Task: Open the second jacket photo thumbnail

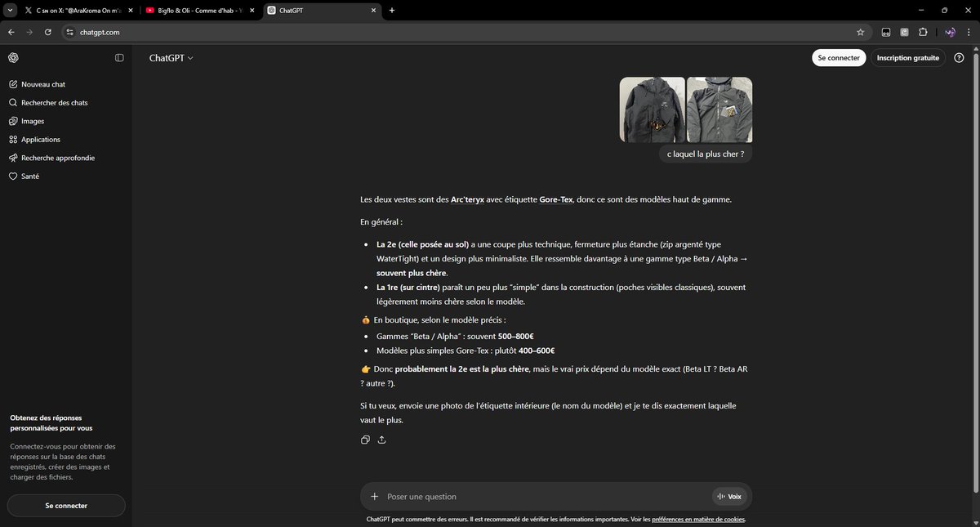Action: (x=719, y=109)
